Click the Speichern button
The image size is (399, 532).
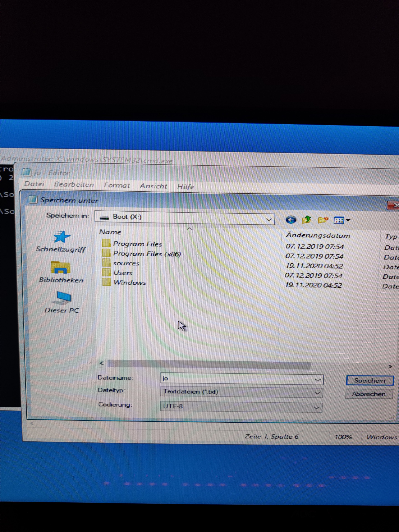click(x=370, y=380)
